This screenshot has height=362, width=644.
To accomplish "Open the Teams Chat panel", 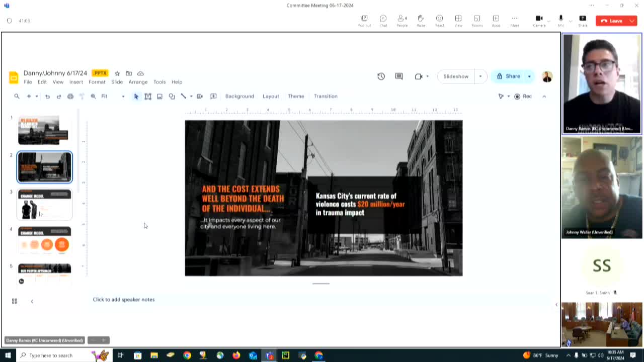I will pos(383,20).
